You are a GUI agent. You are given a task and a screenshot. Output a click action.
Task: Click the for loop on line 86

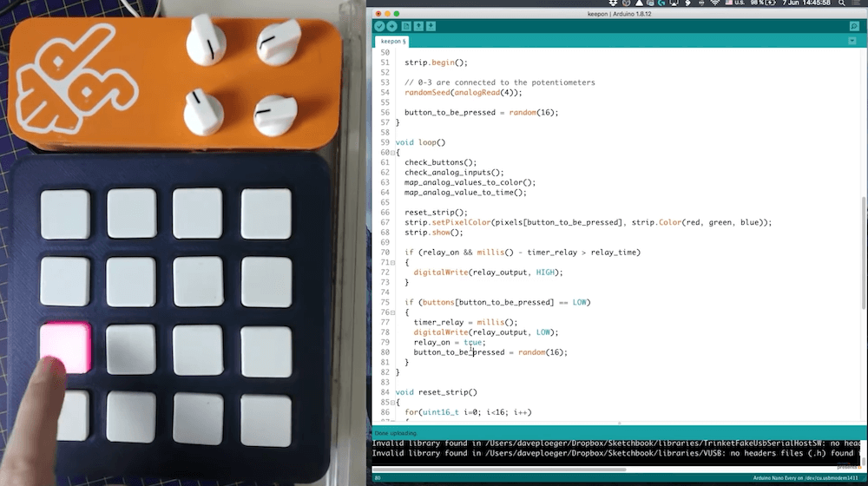coord(469,412)
